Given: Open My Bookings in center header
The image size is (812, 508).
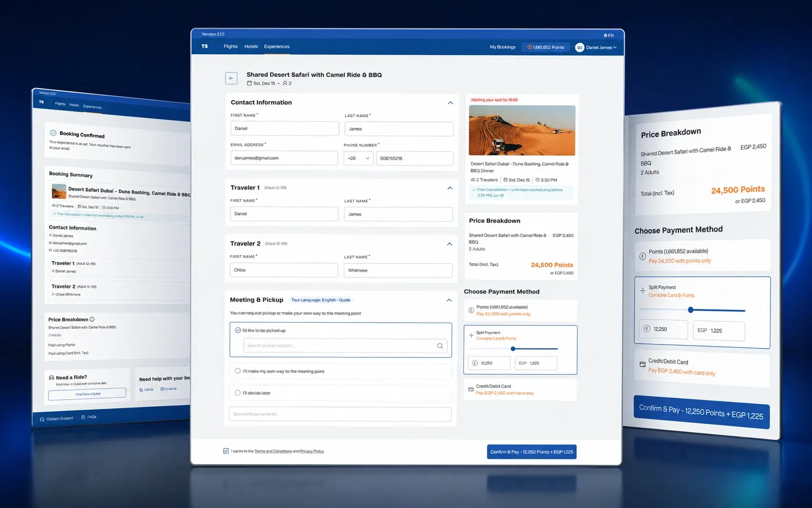Looking at the screenshot, I should pyautogui.click(x=503, y=47).
